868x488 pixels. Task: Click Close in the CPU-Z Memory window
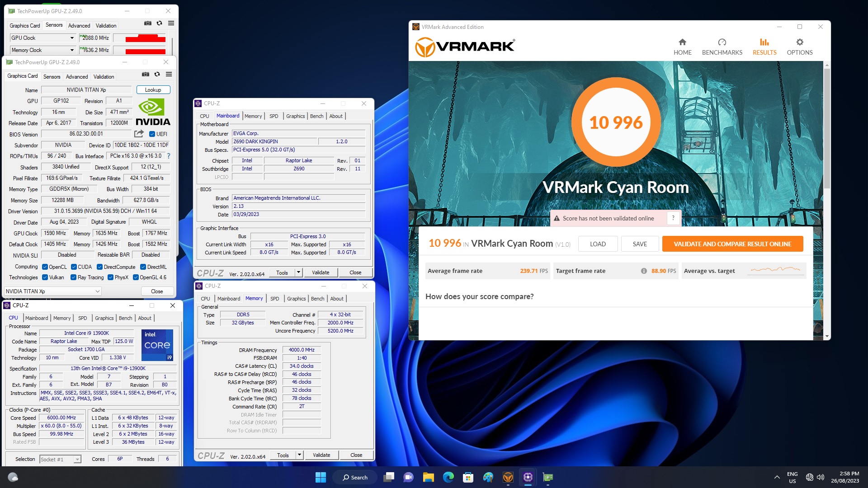pos(356,455)
